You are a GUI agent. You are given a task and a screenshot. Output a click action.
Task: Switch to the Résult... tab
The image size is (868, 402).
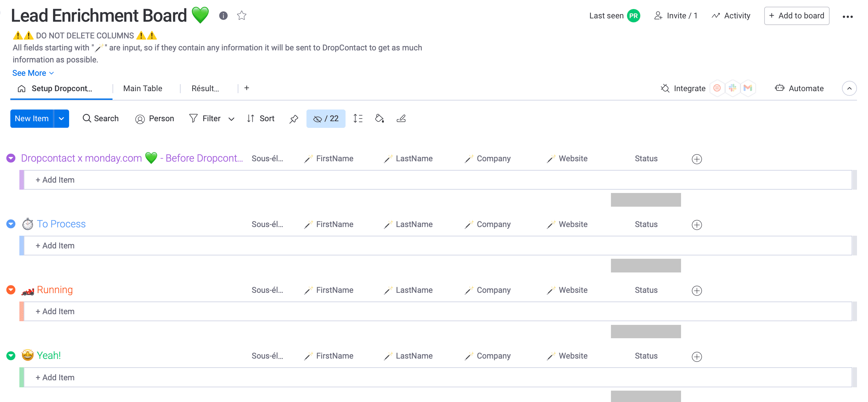tap(205, 88)
